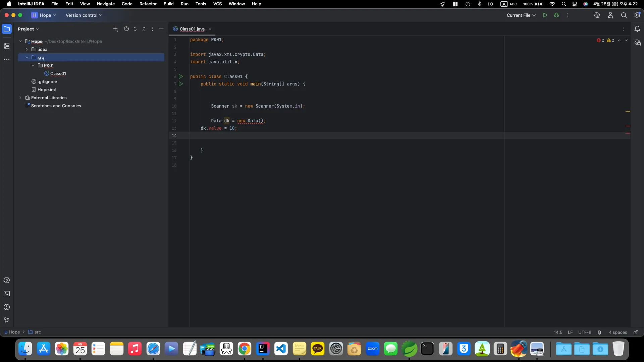This screenshot has height=362, width=644.
Task: Collapse the src folder
Action: (27, 57)
